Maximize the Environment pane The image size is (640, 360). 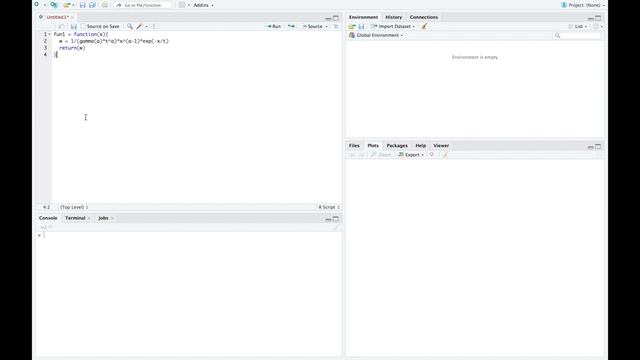pos(598,18)
